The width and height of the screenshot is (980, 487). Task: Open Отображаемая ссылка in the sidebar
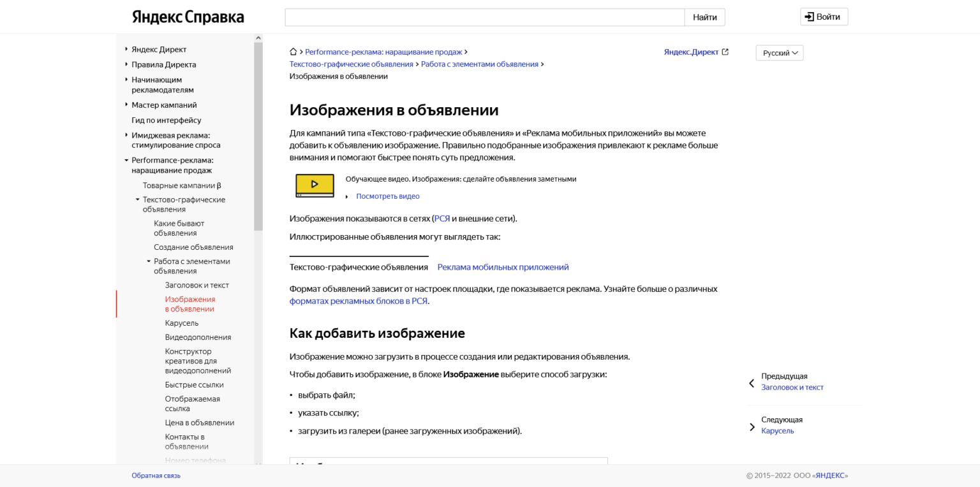pos(192,403)
